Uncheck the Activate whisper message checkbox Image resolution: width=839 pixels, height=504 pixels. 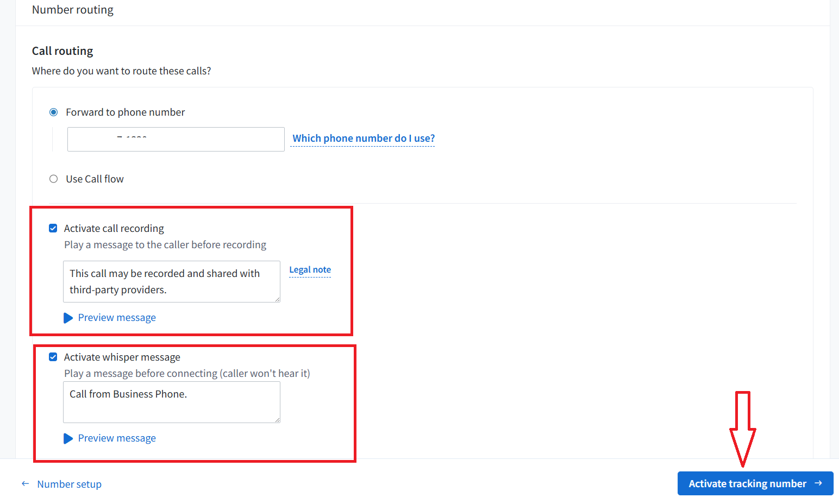click(53, 357)
